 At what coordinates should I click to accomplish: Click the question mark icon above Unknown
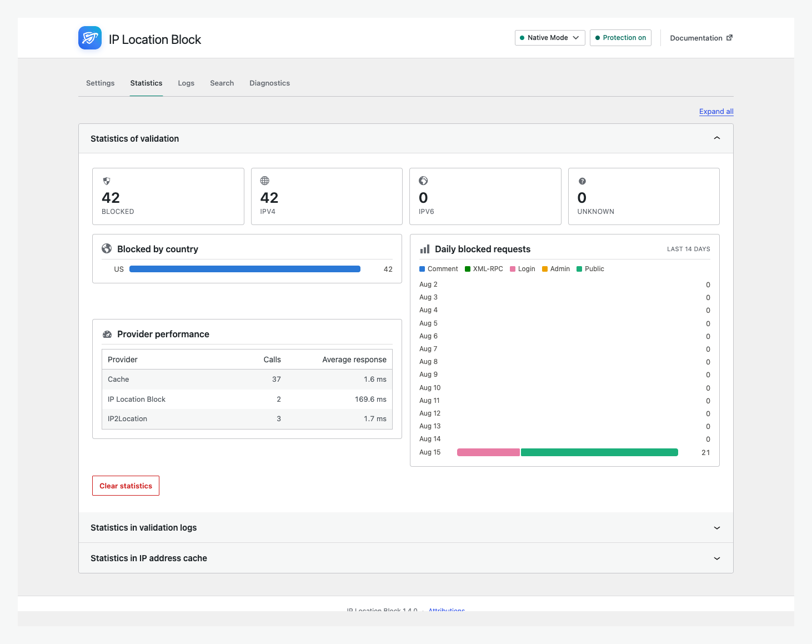582,181
